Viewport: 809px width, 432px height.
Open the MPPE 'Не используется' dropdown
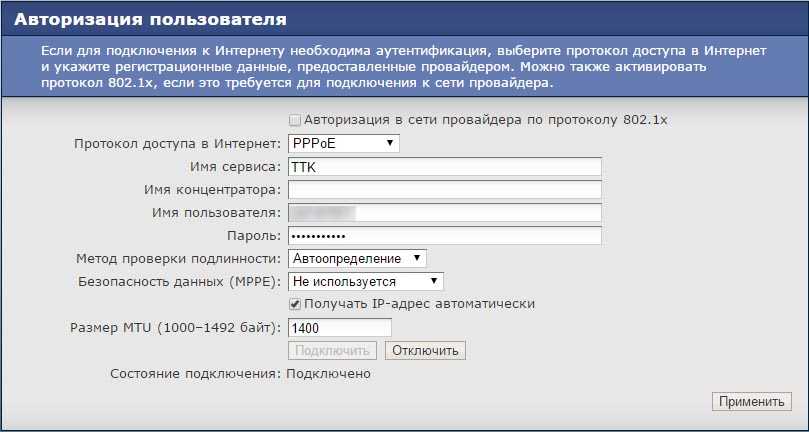tap(365, 282)
